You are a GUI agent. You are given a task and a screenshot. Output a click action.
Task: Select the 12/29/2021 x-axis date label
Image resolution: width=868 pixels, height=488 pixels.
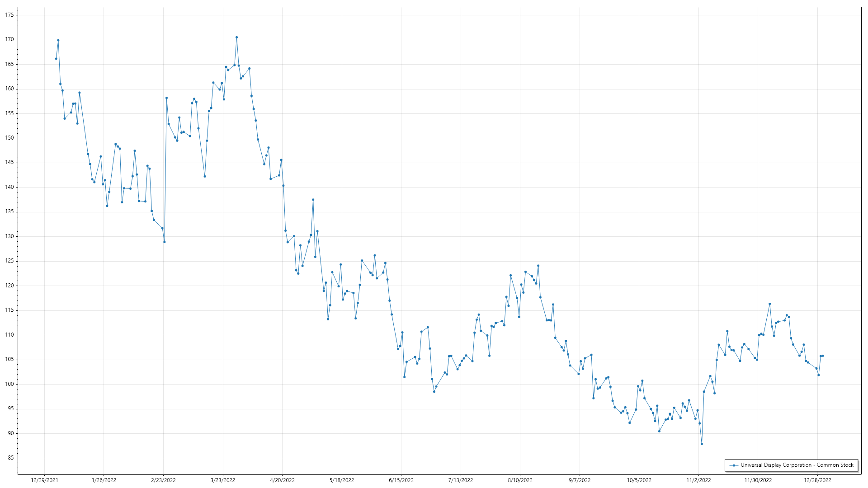[44, 480]
